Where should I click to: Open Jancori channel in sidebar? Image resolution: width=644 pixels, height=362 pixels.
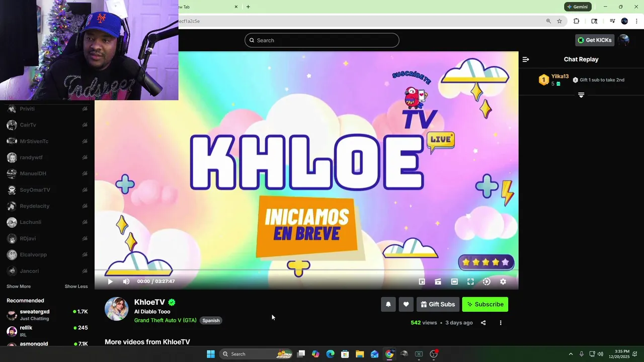click(47, 271)
